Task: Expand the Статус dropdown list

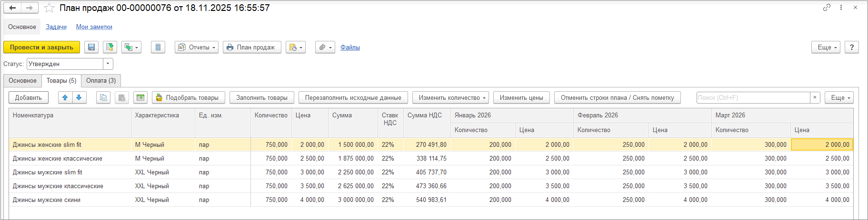Action: (108, 64)
